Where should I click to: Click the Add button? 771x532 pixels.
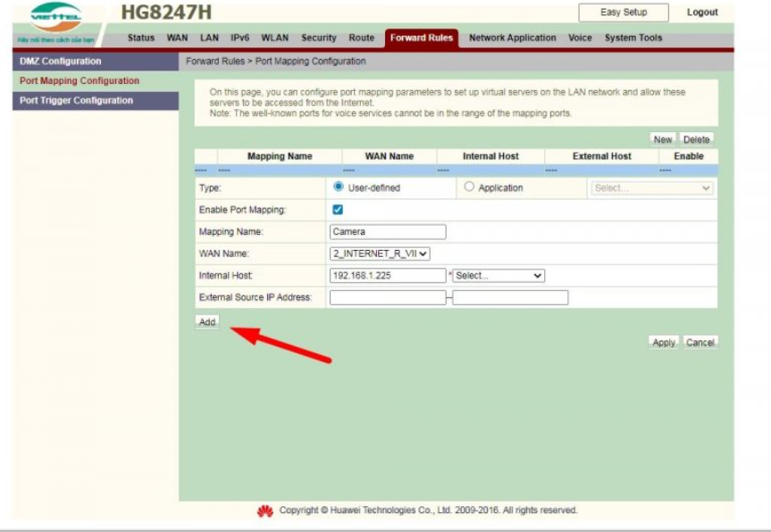[207, 322]
